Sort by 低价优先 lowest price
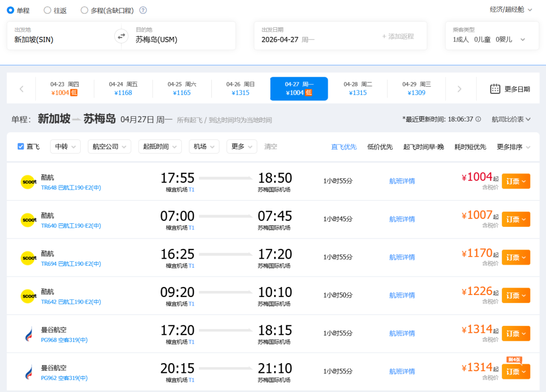This screenshot has width=546, height=392. (380, 147)
